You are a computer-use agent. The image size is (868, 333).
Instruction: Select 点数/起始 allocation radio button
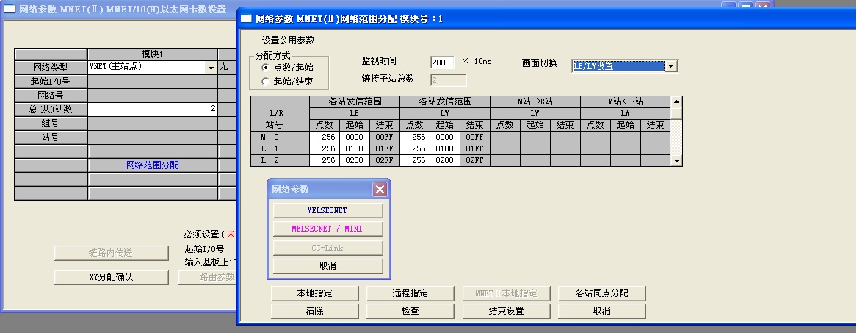tap(266, 67)
